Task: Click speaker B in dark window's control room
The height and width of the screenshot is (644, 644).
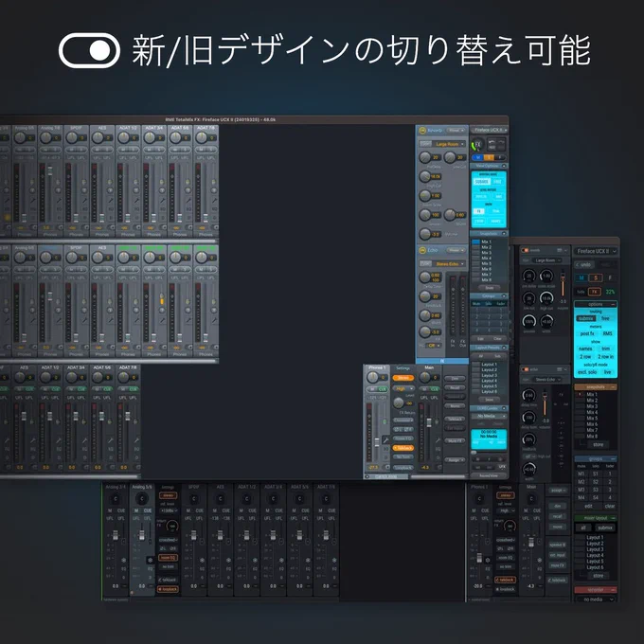Action: click(558, 545)
